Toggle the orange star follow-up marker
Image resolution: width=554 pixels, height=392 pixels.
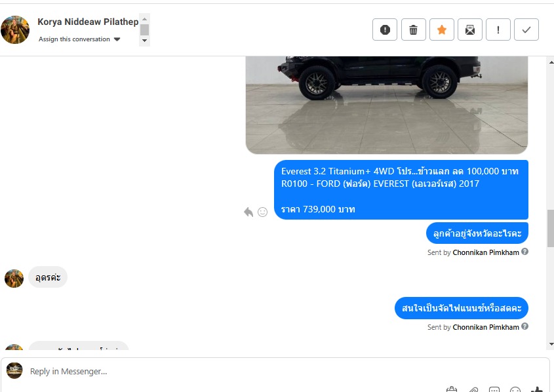[x=442, y=29]
